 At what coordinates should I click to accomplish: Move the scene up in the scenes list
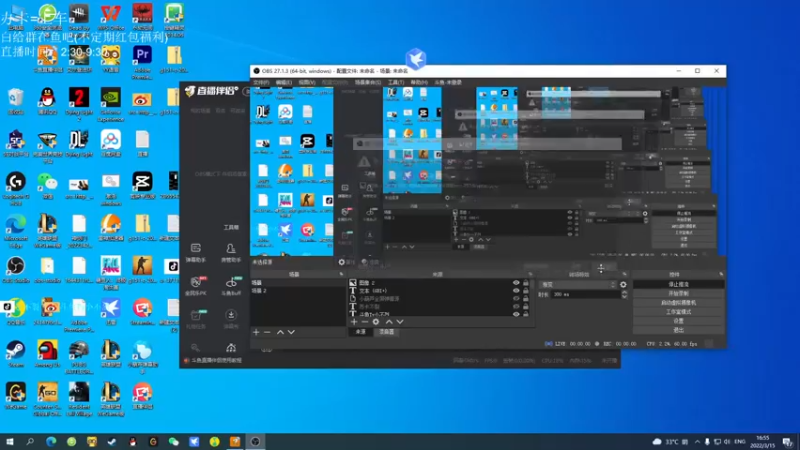pyautogui.click(x=280, y=332)
